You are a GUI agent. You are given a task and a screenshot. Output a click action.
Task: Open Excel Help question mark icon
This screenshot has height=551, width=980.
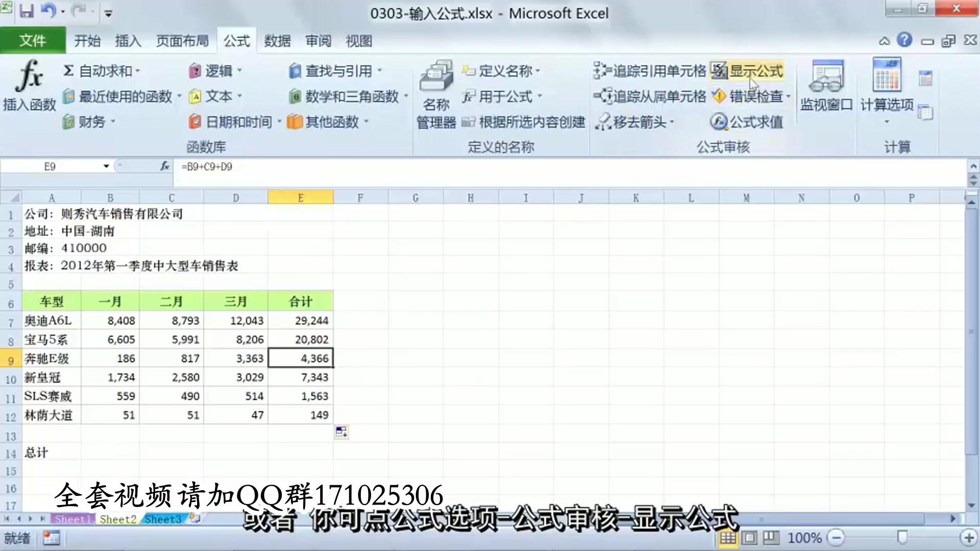[x=904, y=40]
